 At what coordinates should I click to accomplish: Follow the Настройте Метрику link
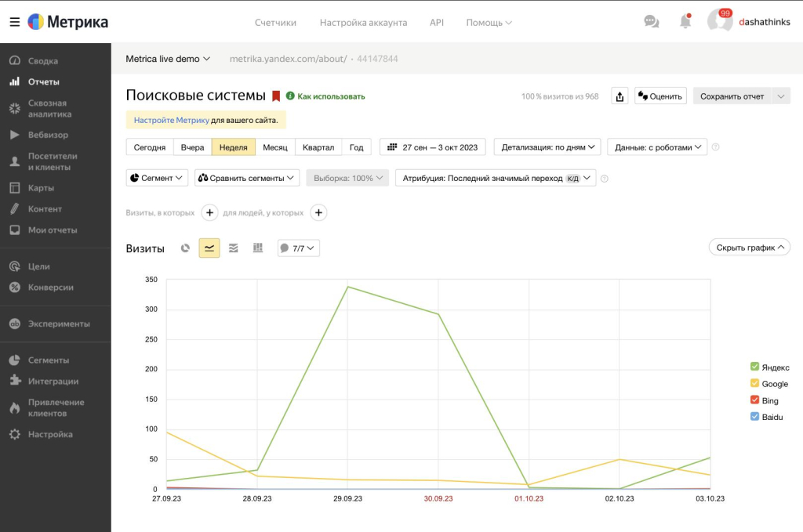pos(171,121)
